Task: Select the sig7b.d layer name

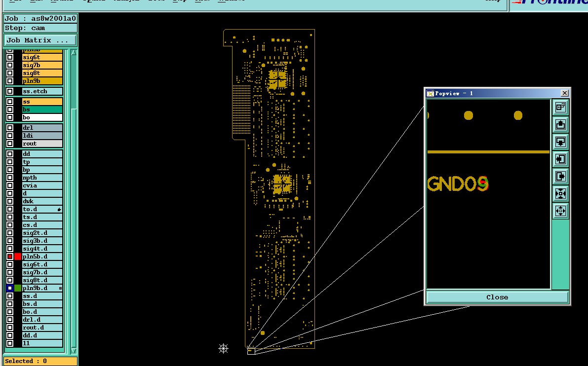Action: point(42,272)
